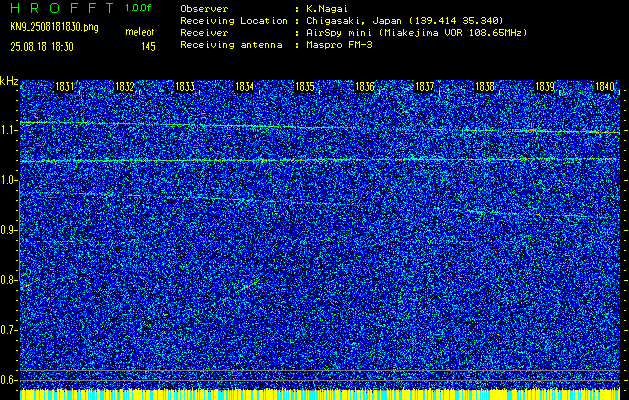
Task: Click the 1835 time marker
Action: [305, 87]
